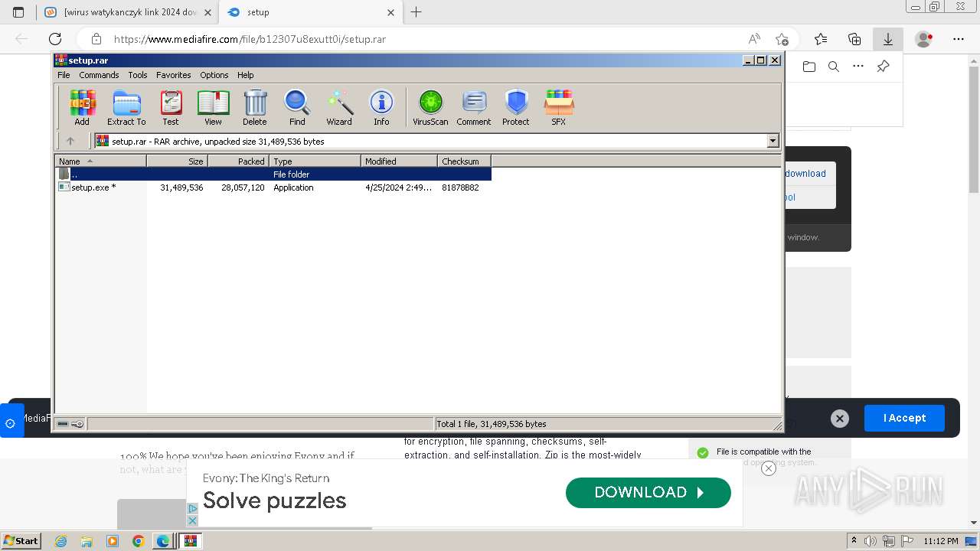Screen dimensions: 980x551
Task: Sort by Size column header
Action: pyautogui.click(x=177, y=161)
